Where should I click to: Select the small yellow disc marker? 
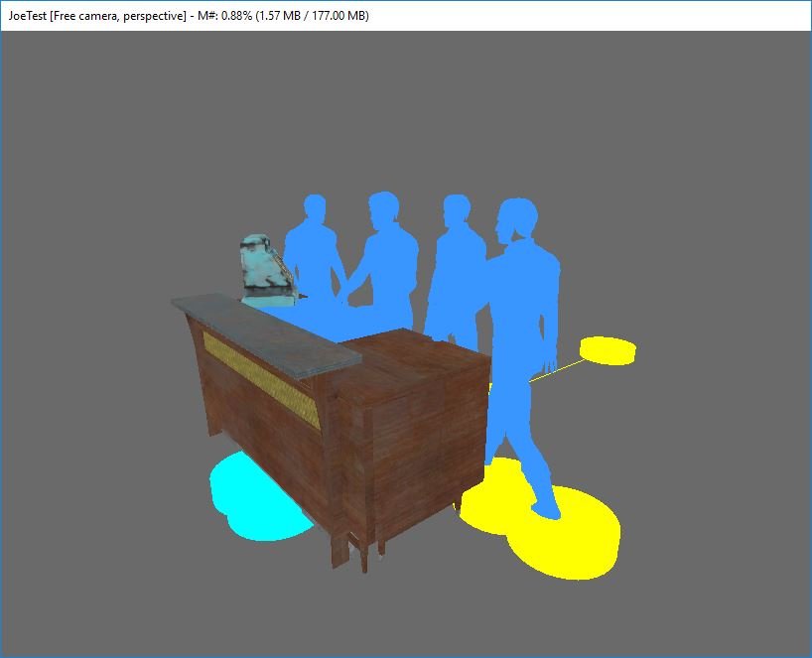pos(608,350)
